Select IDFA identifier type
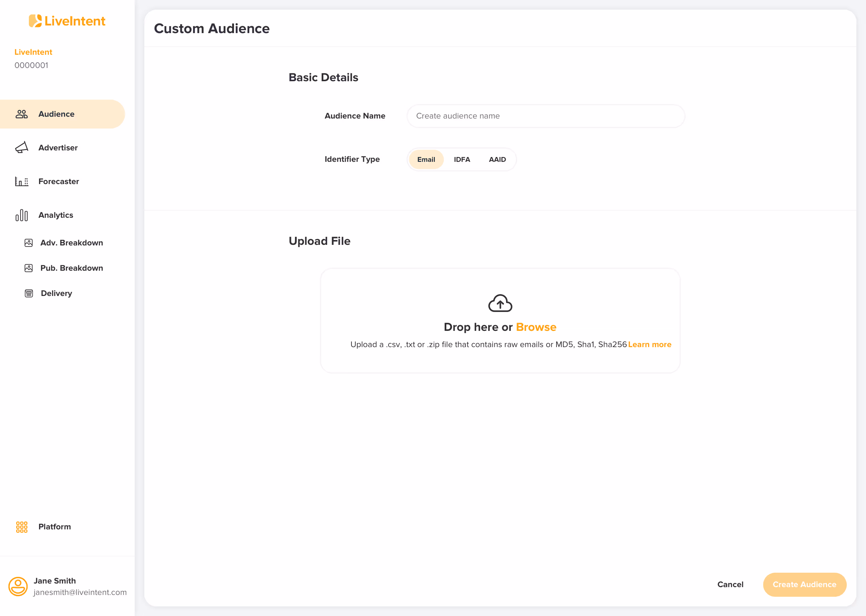The image size is (866, 616). (x=462, y=159)
